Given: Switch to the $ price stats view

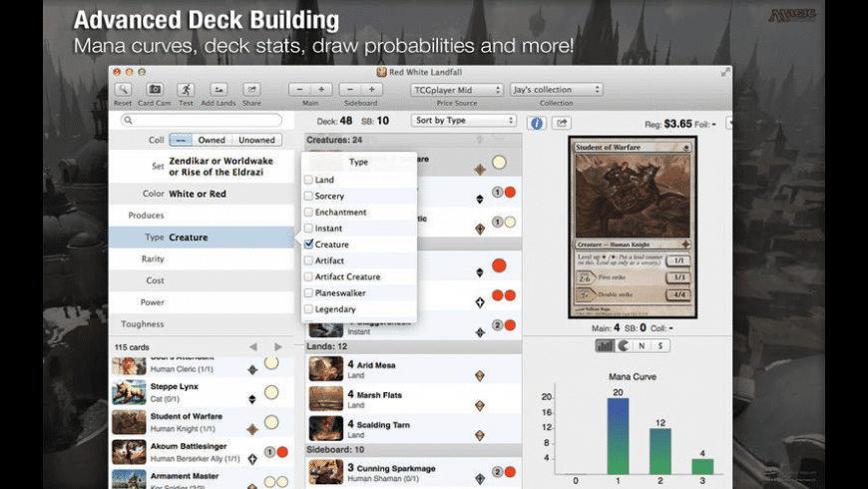Looking at the screenshot, I should click(659, 345).
